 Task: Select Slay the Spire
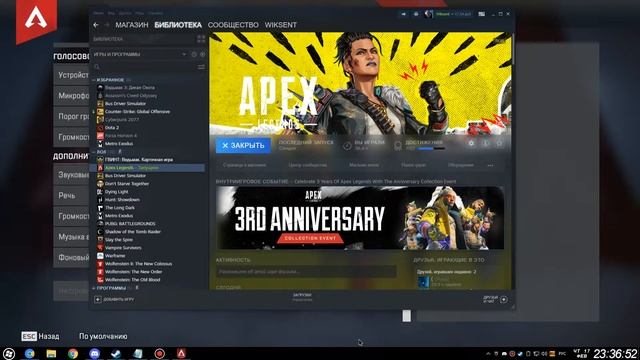(x=119, y=240)
